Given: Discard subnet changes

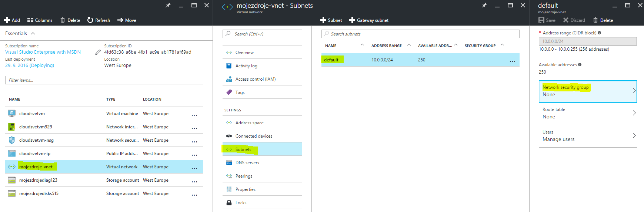Looking at the screenshot, I should [574, 20].
